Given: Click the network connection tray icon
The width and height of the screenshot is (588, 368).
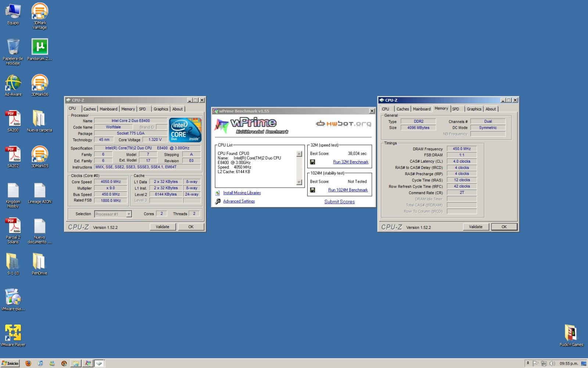Looking at the screenshot, I should [544, 363].
